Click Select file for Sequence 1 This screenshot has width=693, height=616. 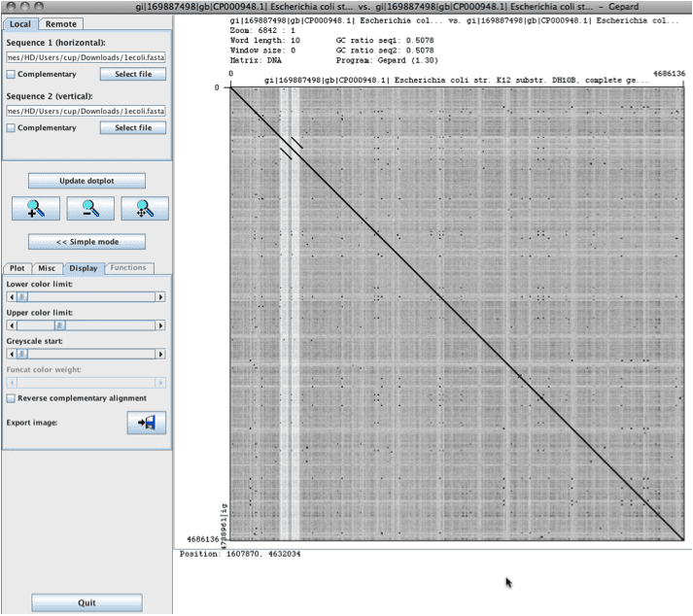(133, 74)
